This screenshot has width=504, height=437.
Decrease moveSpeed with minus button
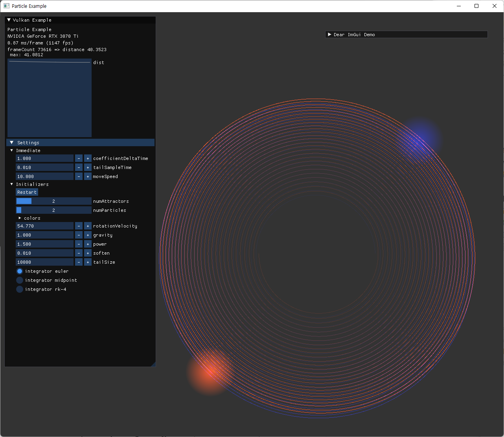(x=79, y=176)
